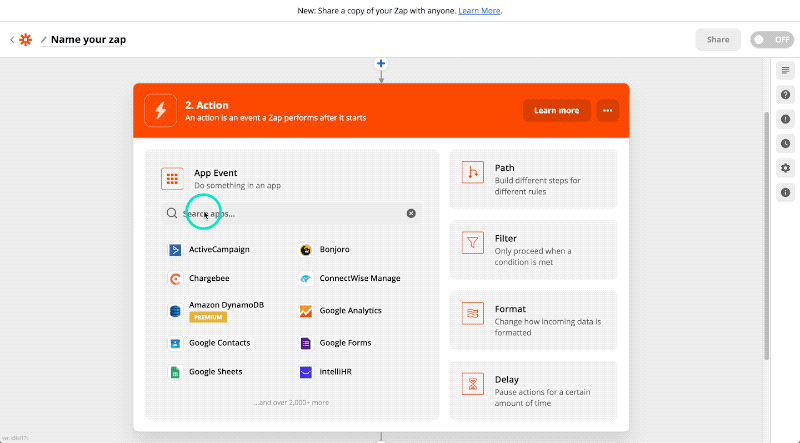Open the sidebar settings gear icon
This screenshot has width=800, height=443.
pyautogui.click(x=785, y=168)
